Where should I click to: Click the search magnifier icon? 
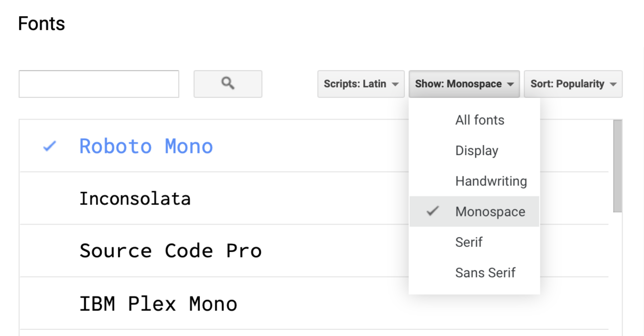coord(228,84)
